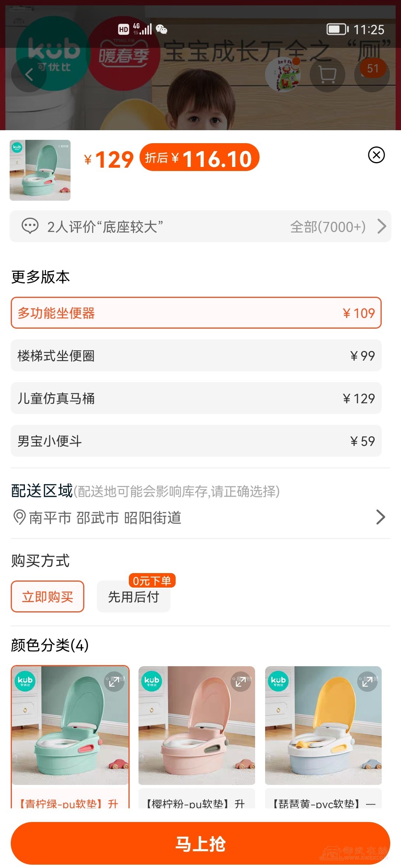Select 楼梯式坐便圈 version option
This screenshot has width=401, height=868.
click(196, 355)
